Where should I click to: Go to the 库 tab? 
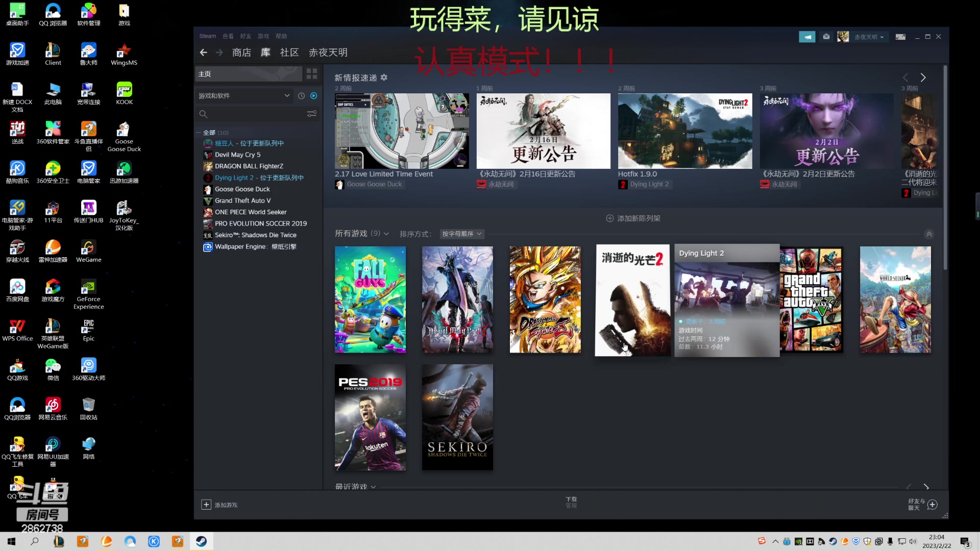point(265,53)
